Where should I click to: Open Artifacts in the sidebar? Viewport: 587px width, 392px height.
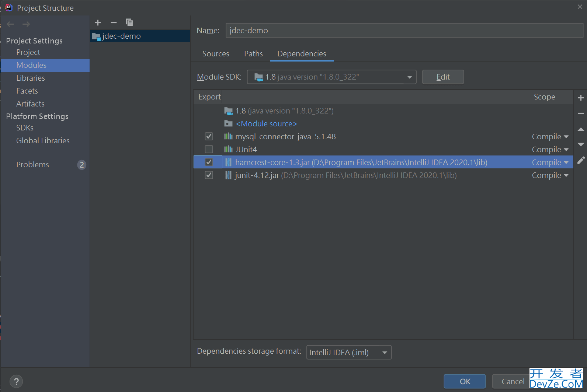(x=30, y=104)
